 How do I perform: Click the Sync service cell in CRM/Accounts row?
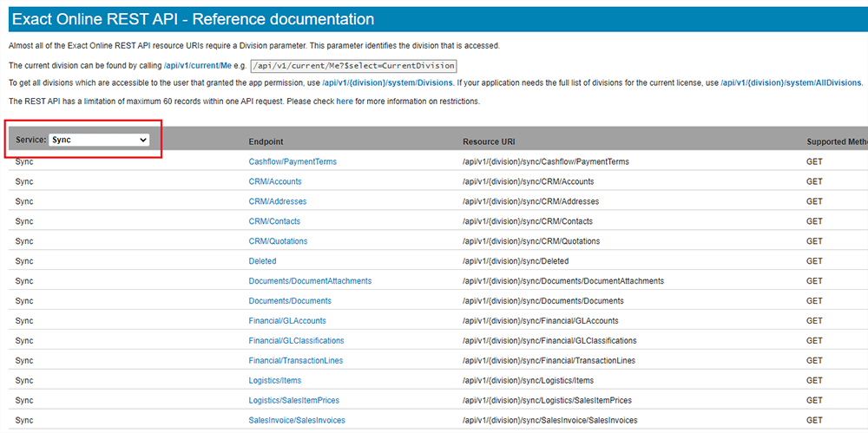(x=24, y=181)
